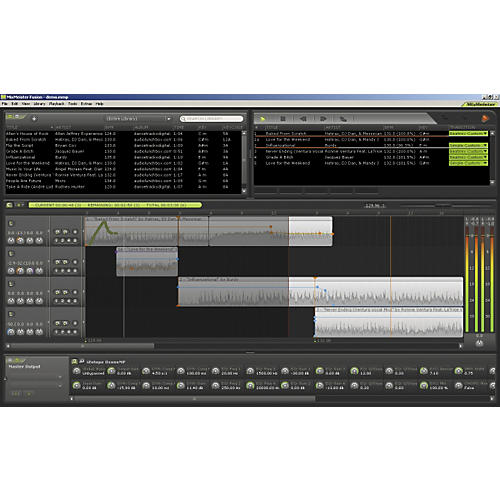Open the Entire Library dropdown
This screenshot has height=500, width=500.
pyautogui.click(x=138, y=118)
